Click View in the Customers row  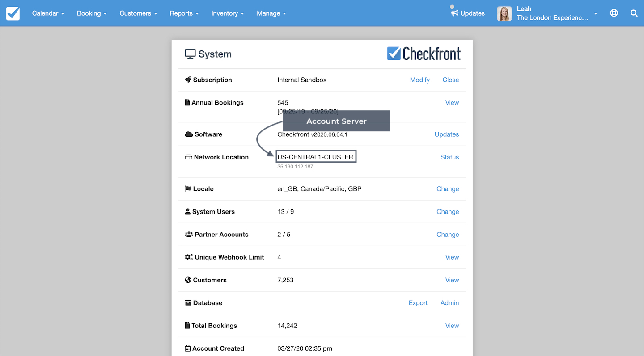[x=452, y=280]
